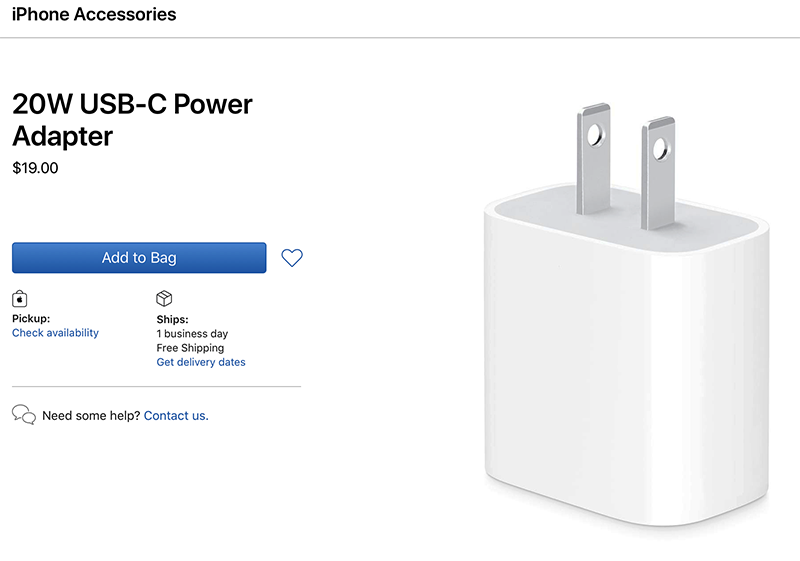
Task: Click the Ships label
Action: tap(172, 319)
